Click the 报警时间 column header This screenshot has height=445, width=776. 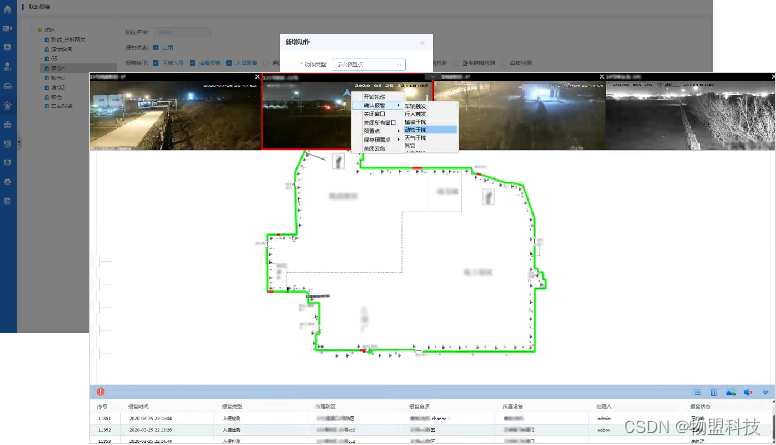[x=138, y=406]
